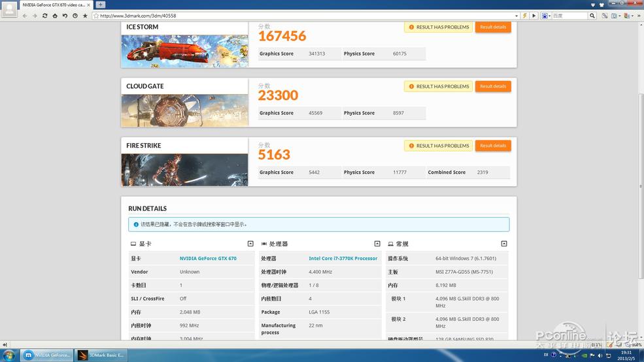Open favorites via solid star icon
The width and height of the screenshot is (644, 362).
point(85,16)
